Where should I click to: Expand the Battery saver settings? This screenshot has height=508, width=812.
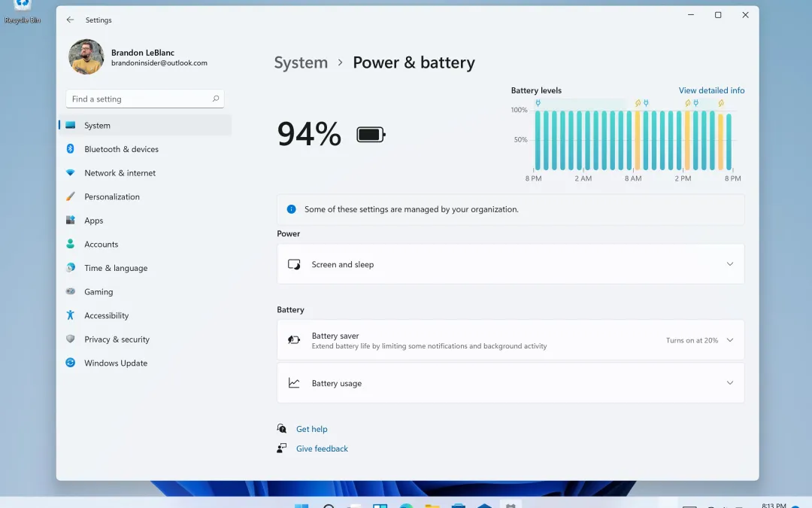511,340
